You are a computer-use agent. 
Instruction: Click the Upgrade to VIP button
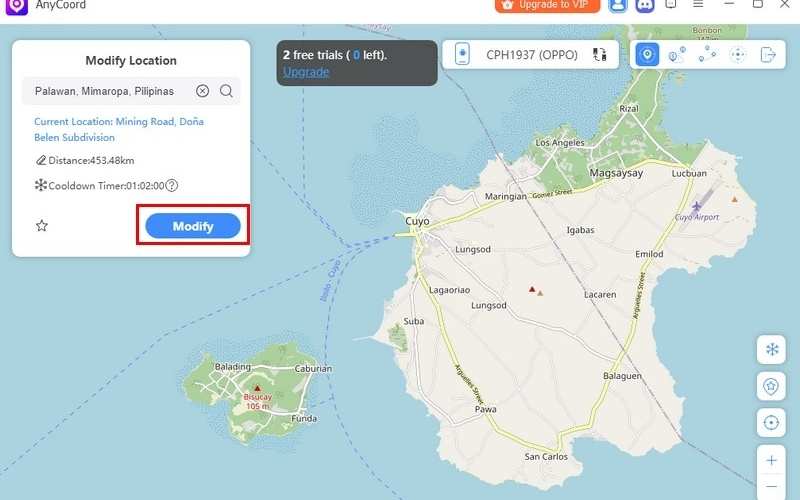[x=547, y=5]
